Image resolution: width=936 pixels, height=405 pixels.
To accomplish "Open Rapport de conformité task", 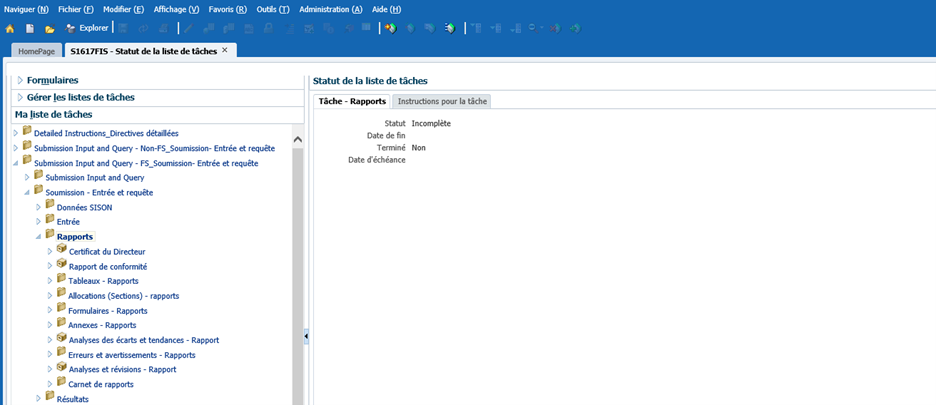I will pos(108,266).
